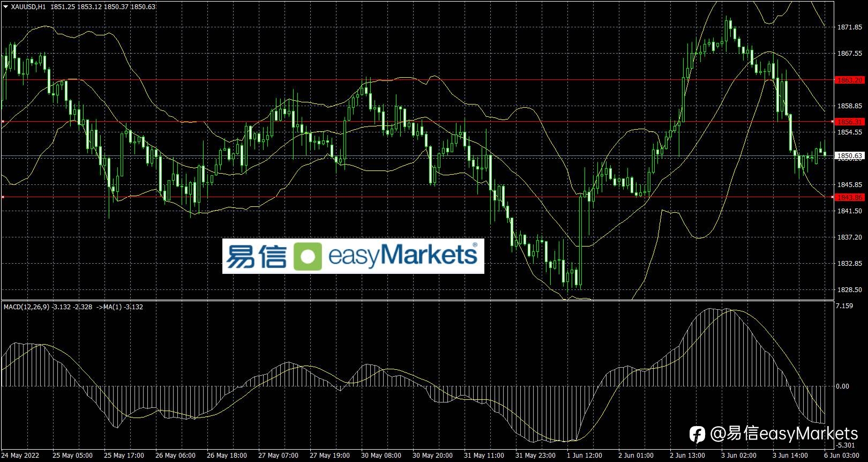Click the 1837.20 price axis label
Image resolution: width=868 pixels, height=462 pixels.
(x=850, y=237)
